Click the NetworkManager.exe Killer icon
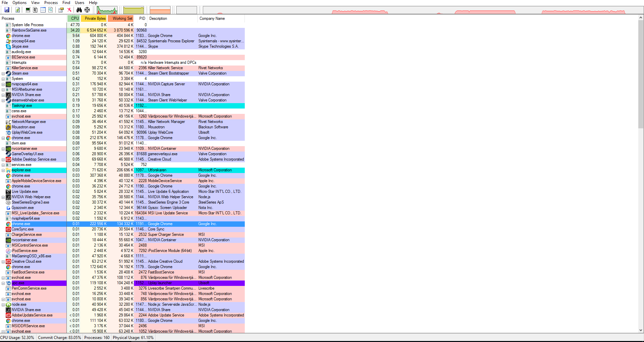644x342 pixels. point(8,122)
